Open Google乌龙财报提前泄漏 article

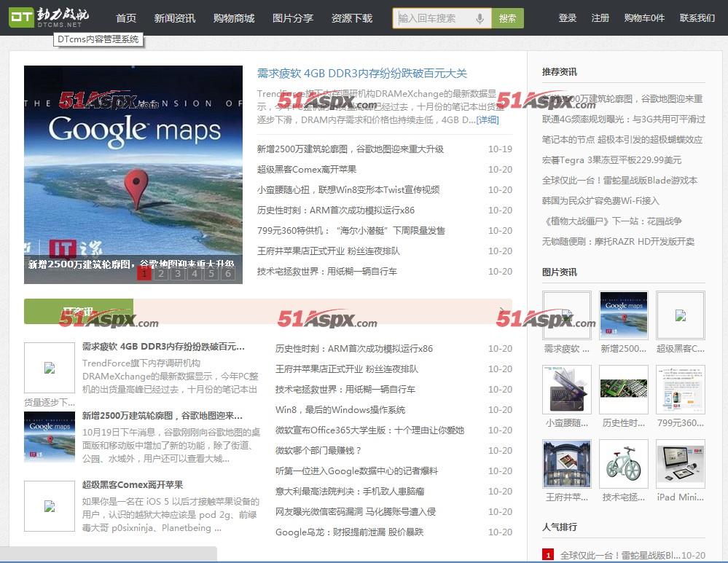click(x=349, y=532)
